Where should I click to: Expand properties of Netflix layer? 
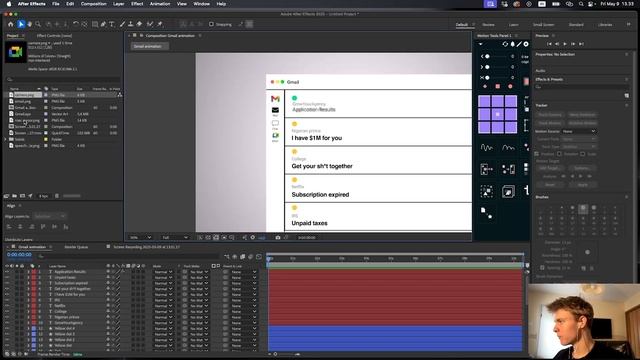pos(29,306)
